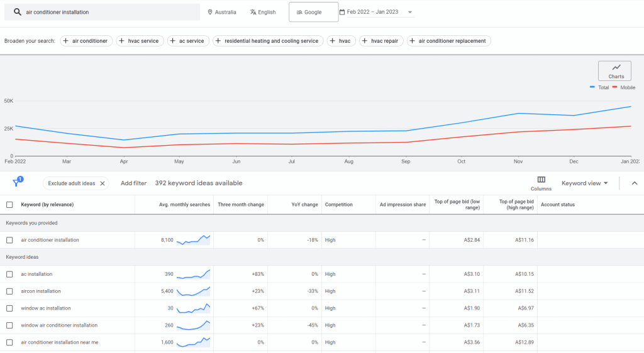Open the date range dropdown arrow
Screen dimensions: 644x353
coord(410,13)
